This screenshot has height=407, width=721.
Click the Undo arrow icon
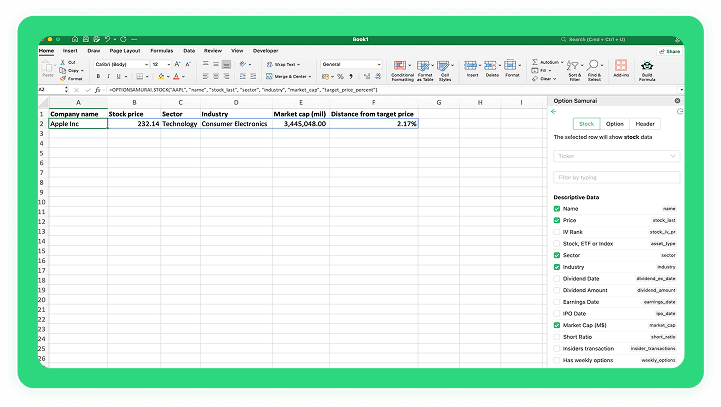coord(107,39)
